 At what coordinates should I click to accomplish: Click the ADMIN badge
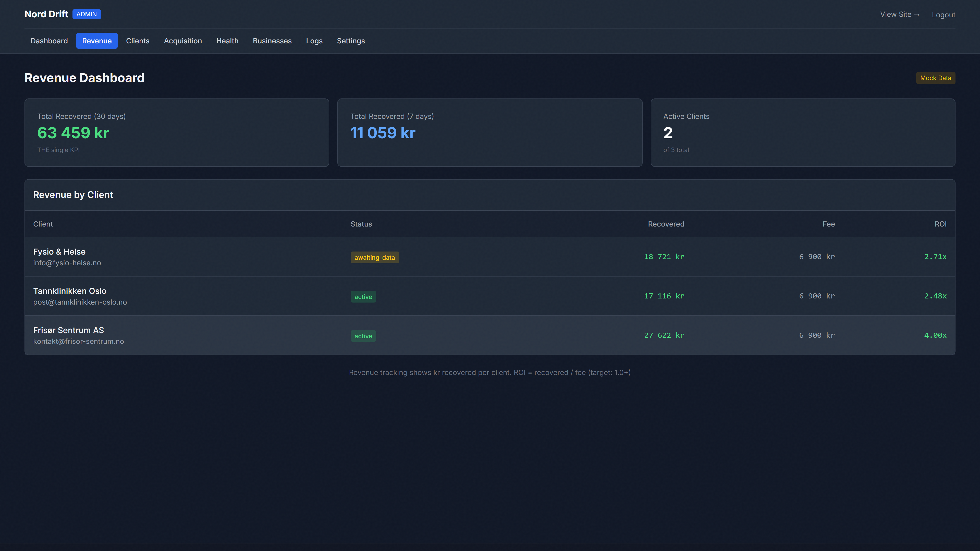[86, 14]
